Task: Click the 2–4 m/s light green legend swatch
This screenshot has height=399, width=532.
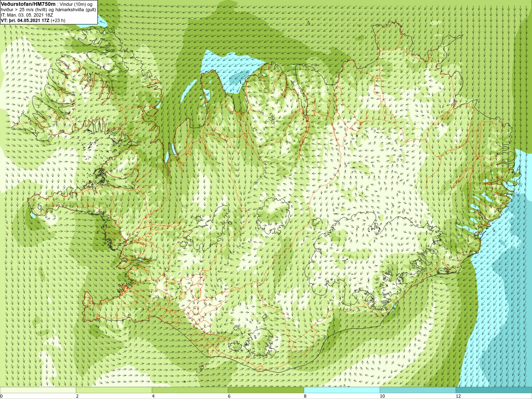Action: click(114, 390)
